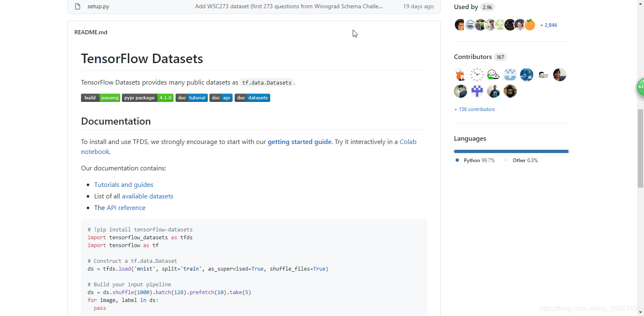Click the build passing badge
This screenshot has width=644, height=316.
coord(100,98)
